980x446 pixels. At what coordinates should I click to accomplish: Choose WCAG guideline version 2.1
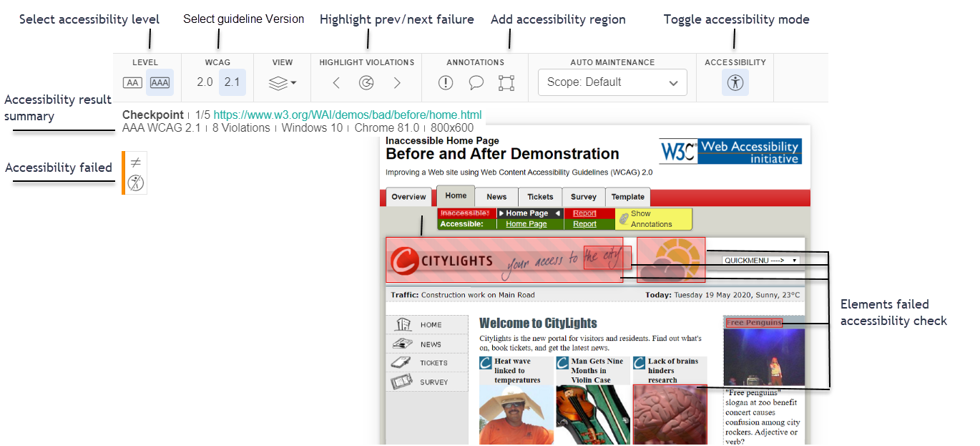232,82
